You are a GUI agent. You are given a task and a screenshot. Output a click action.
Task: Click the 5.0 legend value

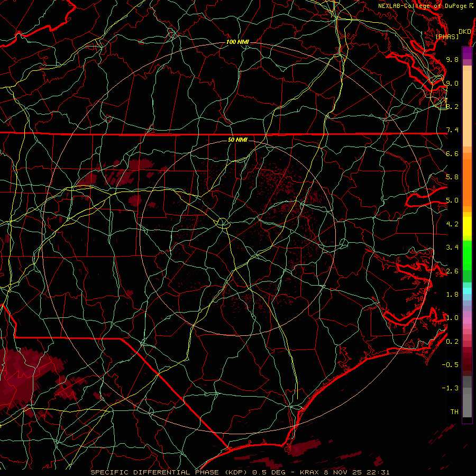click(x=452, y=200)
